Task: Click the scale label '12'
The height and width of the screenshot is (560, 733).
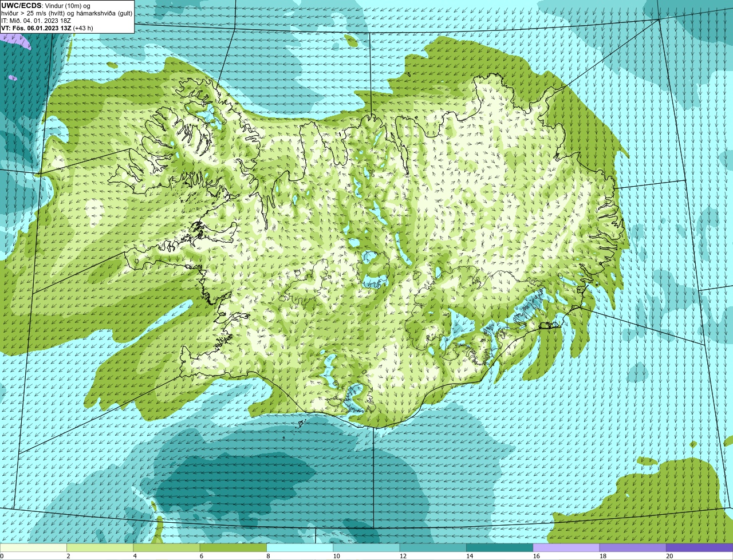Action: [403, 556]
